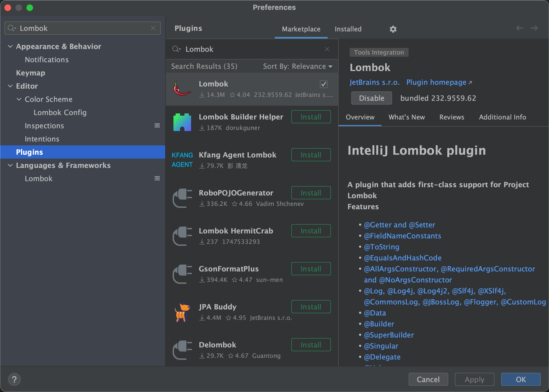Open the @EqualsAndHashCode link
549x392 pixels.
point(403,258)
